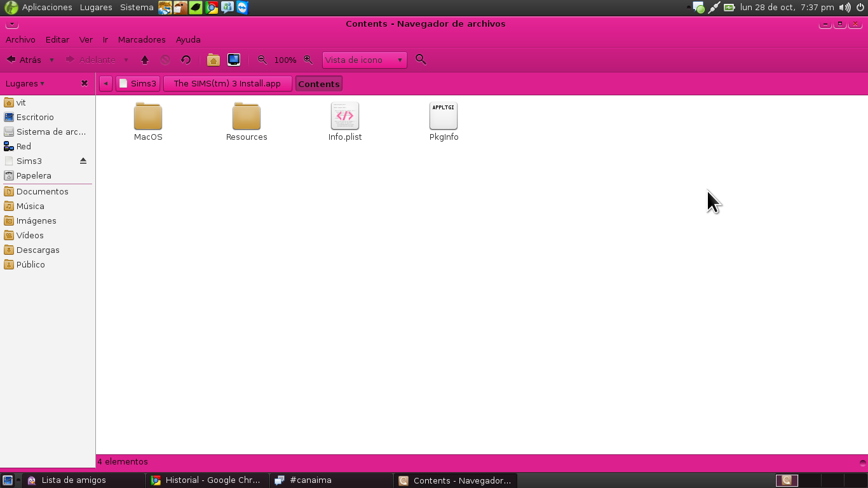
Task: Open Sistema de archivos in sidebar
Action: click(x=48, y=132)
